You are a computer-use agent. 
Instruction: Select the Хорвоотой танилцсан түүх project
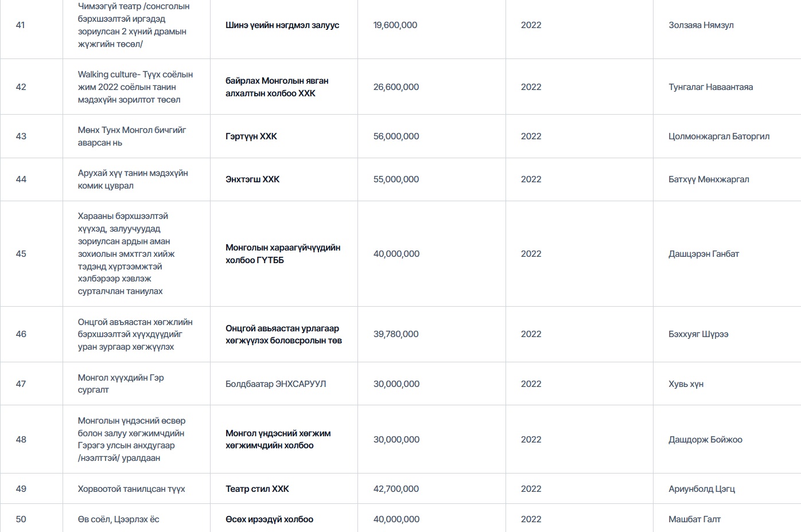[131, 489]
